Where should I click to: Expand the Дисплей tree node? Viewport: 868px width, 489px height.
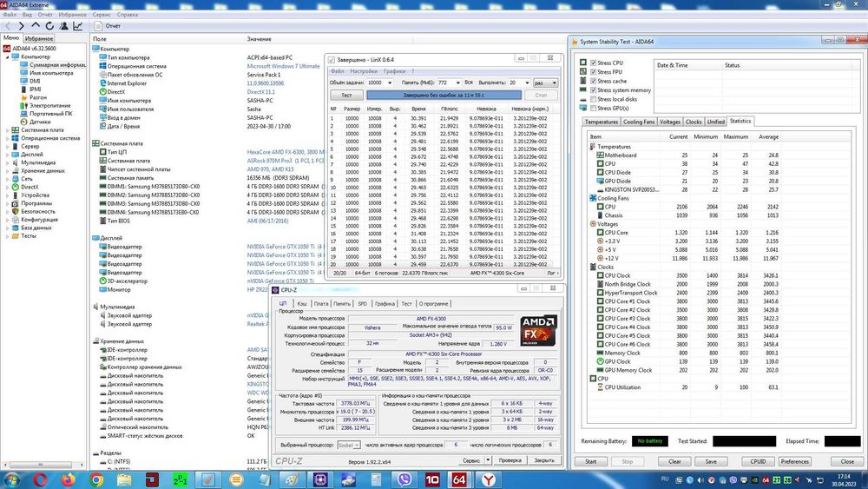pyautogui.click(x=7, y=154)
